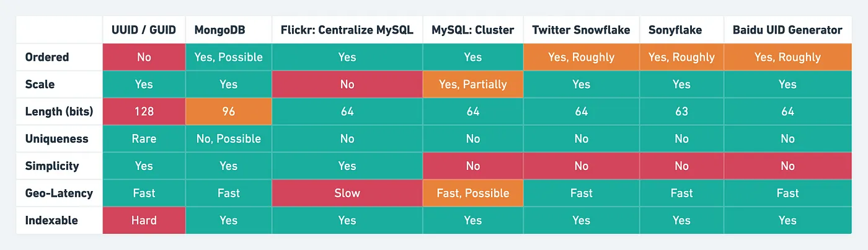Viewport: 868px width, 250px height.
Task: Click the UUID / GUID column header
Action: point(144,30)
